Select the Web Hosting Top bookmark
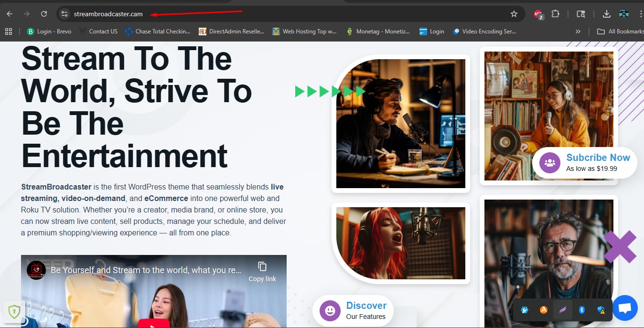Viewport: 644px width, 328px height. pyautogui.click(x=304, y=31)
